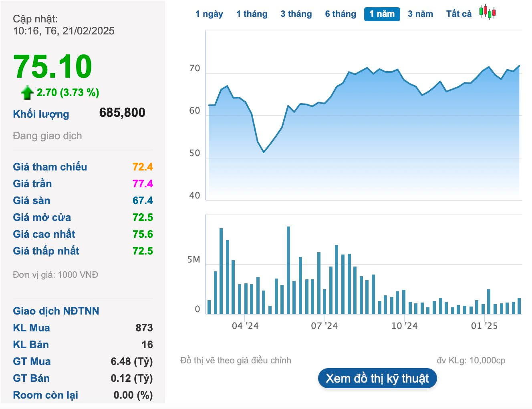Switch chart to 3 năm range
The height and width of the screenshot is (409, 532).
(420, 14)
